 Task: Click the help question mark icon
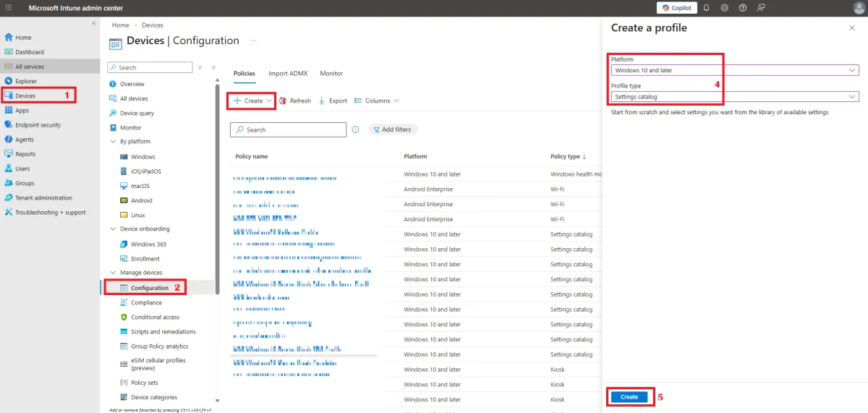coord(742,8)
